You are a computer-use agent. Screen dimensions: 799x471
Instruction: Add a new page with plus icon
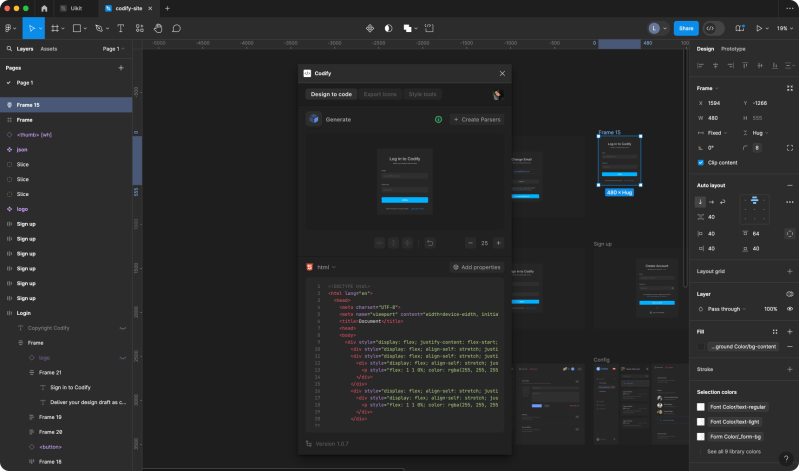[121, 68]
